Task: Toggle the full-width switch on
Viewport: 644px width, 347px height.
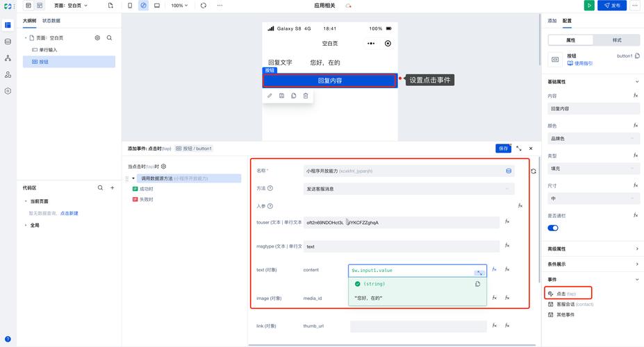Action: point(553,228)
